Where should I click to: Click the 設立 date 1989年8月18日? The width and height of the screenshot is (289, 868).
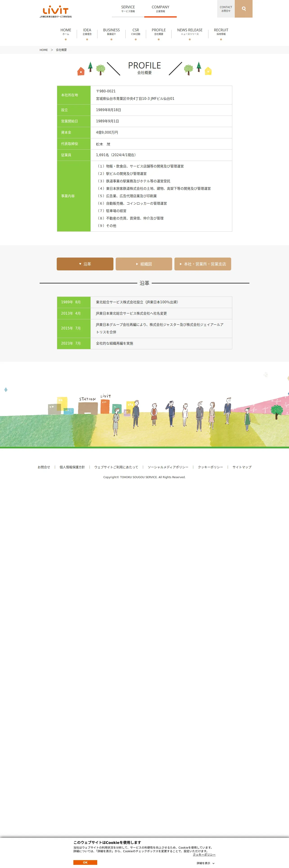(x=108, y=110)
